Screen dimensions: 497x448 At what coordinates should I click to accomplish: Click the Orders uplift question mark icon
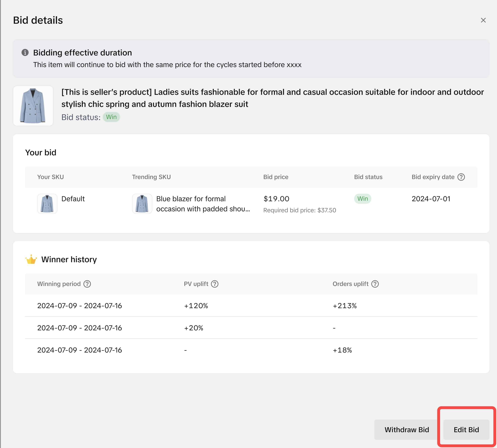[x=375, y=284]
